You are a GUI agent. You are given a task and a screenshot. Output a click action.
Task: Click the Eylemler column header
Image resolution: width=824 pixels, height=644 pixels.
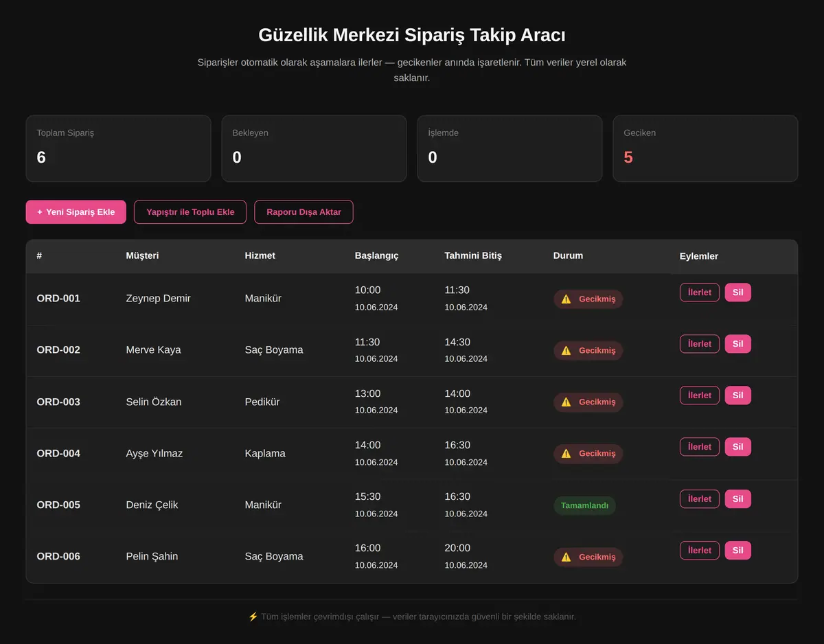[699, 256]
